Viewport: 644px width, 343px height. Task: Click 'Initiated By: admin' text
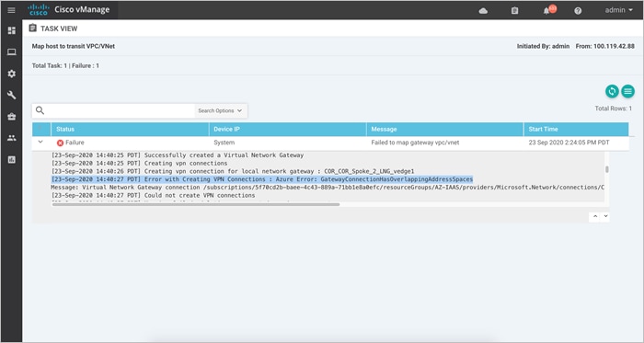(x=543, y=46)
